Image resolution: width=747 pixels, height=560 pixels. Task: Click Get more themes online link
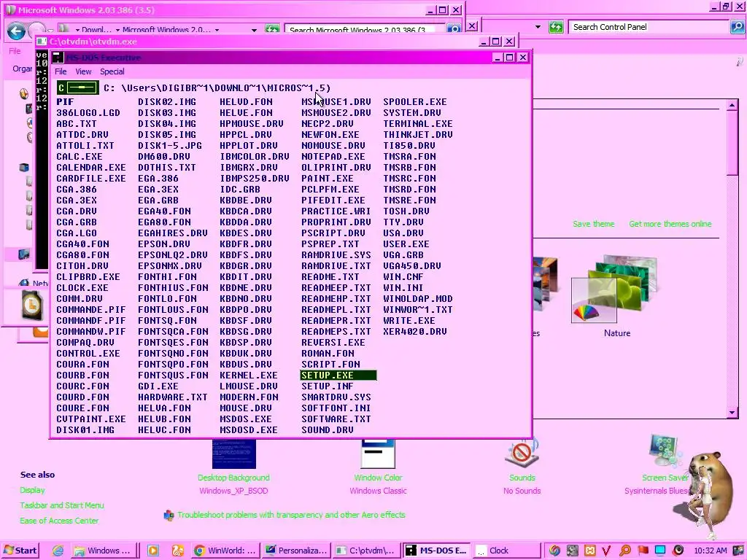point(670,224)
